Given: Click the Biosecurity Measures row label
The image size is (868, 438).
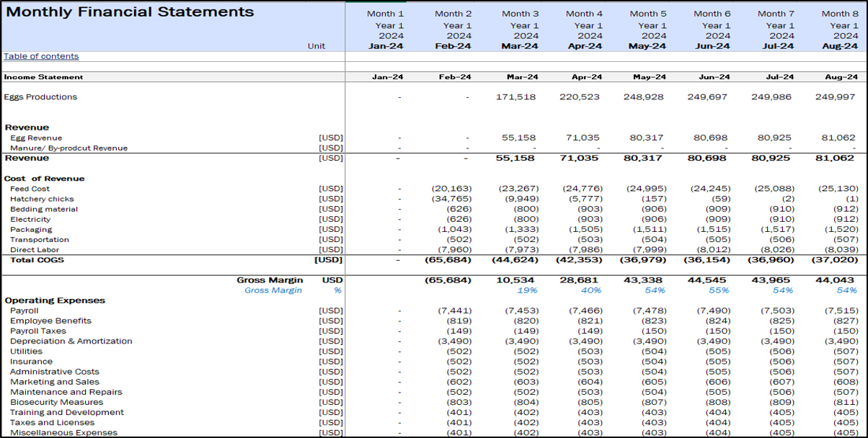Looking at the screenshot, I should (57, 403).
